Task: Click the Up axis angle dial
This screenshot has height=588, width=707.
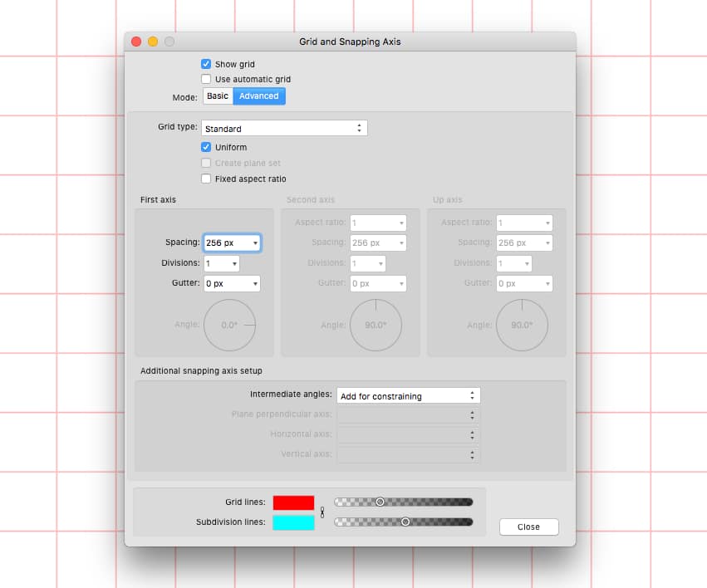Action: [522, 326]
